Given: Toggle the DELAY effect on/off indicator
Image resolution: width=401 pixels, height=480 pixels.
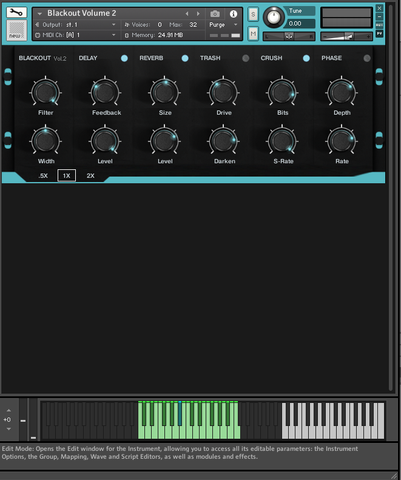Looking at the screenshot, I should point(124,58).
